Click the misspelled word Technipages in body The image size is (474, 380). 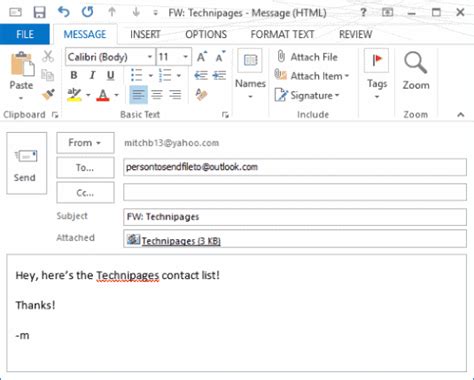tap(128, 275)
